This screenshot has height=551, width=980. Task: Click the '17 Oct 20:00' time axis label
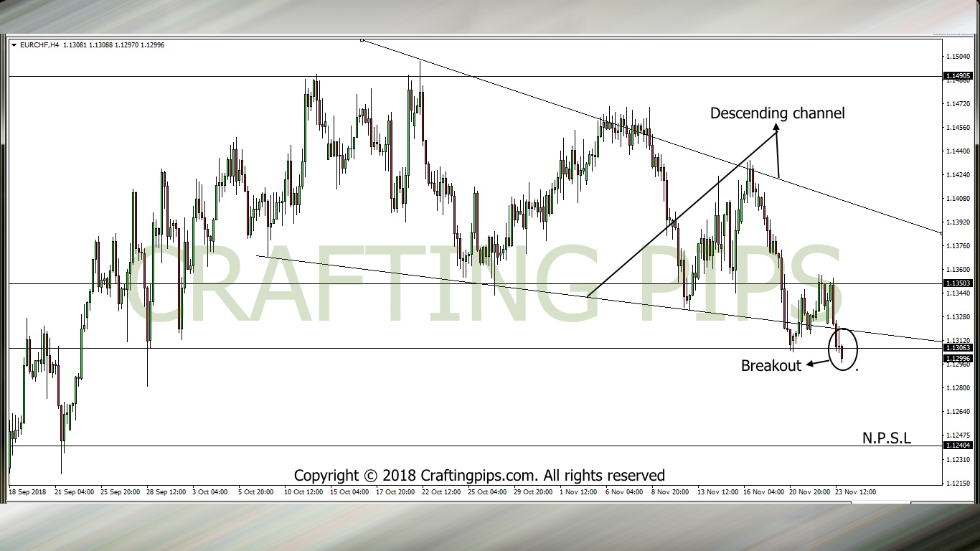[396, 492]
